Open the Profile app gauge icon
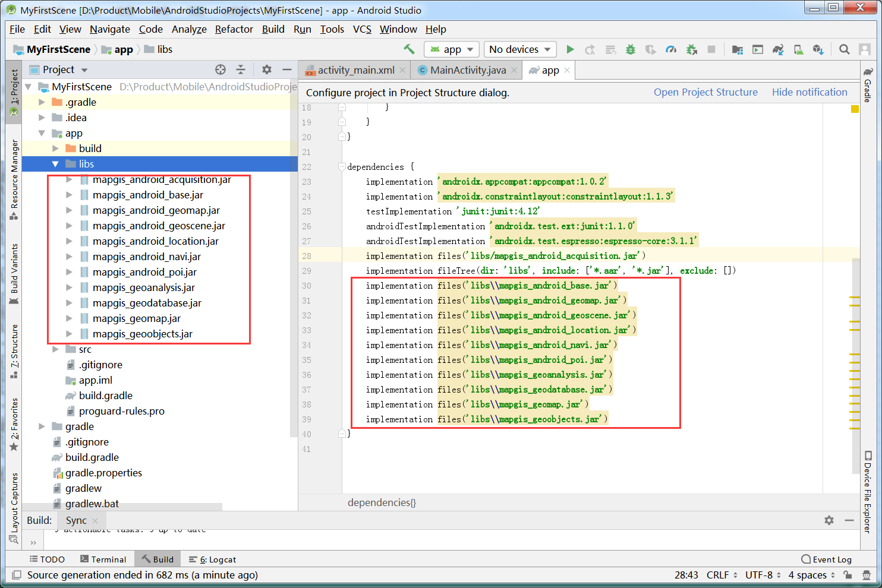The height and width of the screenshot is (588, 882). point(671,49)
